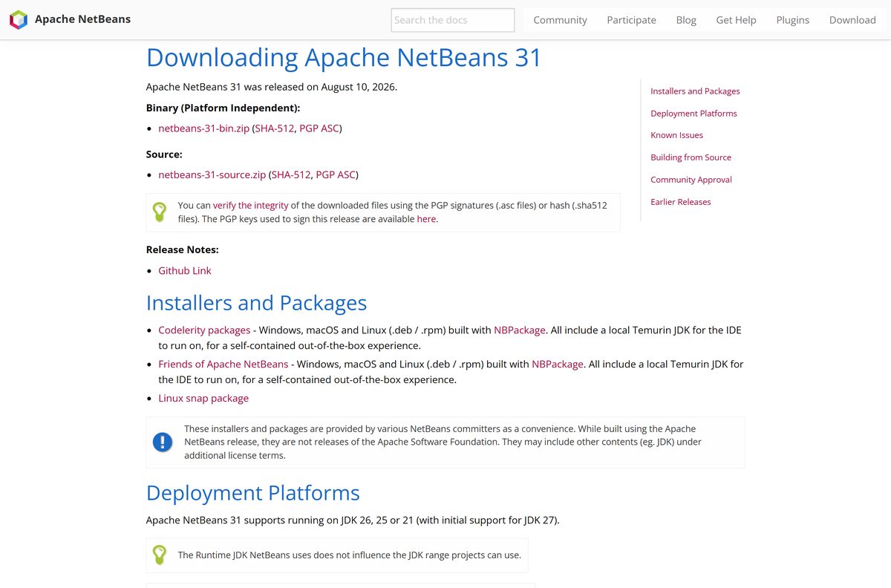Jump to Earlier Releases in sidebar
Viewport: 891px width, 588px height.
680,202
